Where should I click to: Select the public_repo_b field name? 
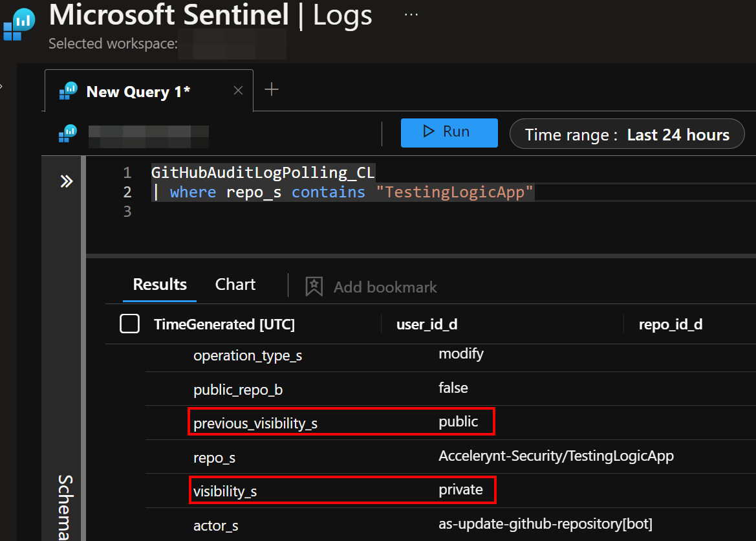coord(238,390)
